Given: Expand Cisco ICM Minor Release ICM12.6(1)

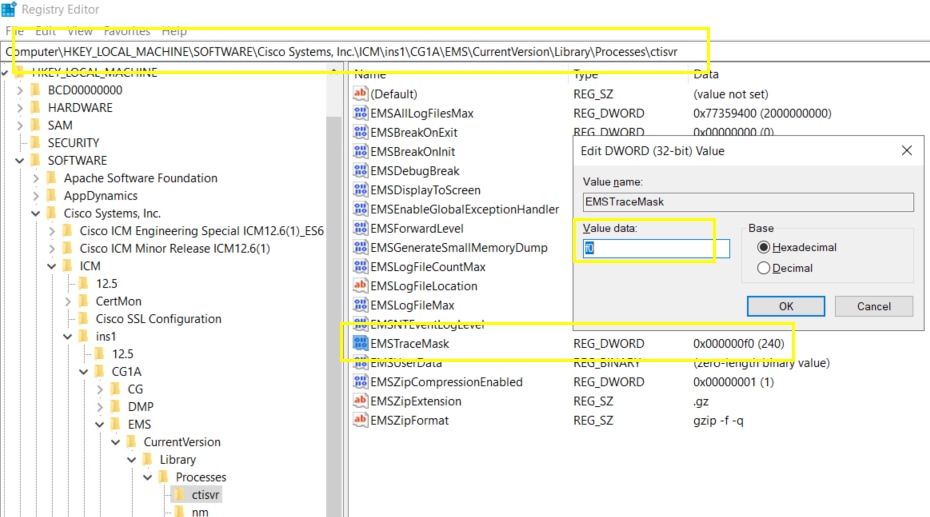Looking at the screenshot, I should coord(52,248).
